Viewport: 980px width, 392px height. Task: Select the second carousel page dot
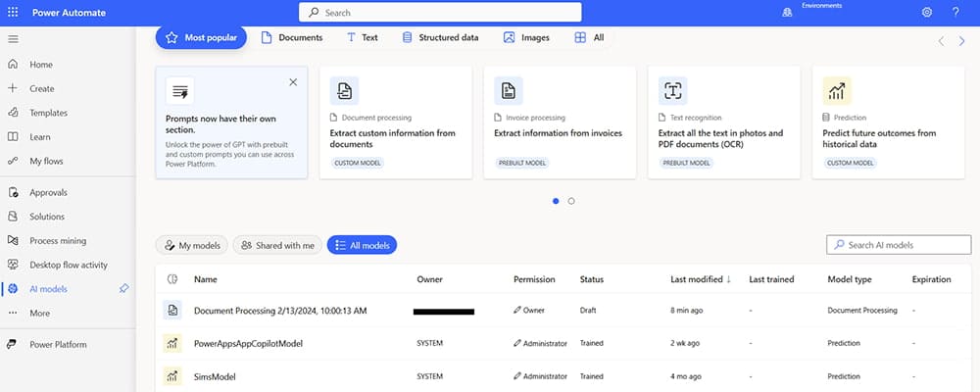pos(571,201)
